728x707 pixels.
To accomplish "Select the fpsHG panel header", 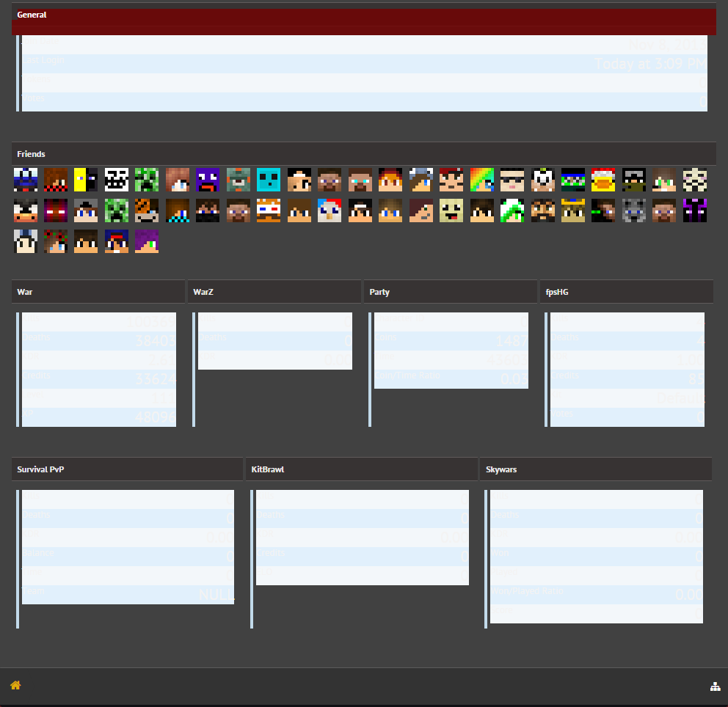I will click(626, 292).
